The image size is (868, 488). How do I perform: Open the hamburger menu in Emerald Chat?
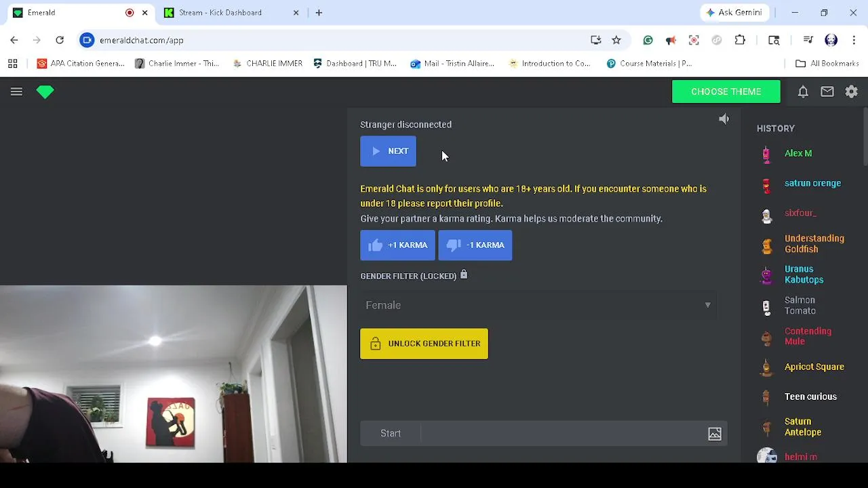click(x=16, y=91)
